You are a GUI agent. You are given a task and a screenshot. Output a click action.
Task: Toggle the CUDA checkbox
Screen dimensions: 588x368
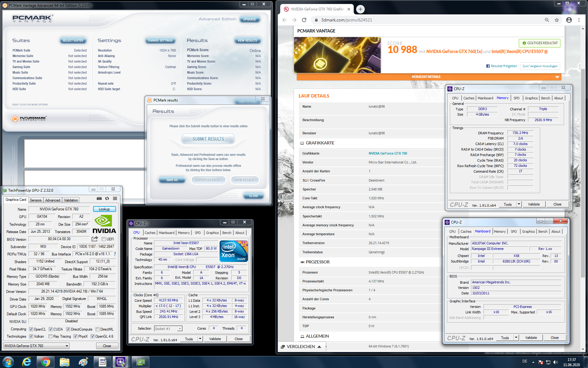tap(51, 329)
